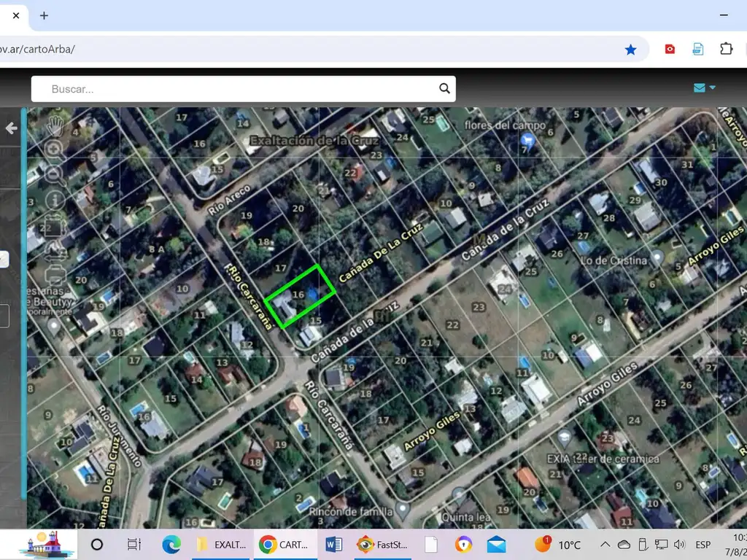This screenshot has width=747, height=560.
Task: Open the Word app in taskbar
Action: click(333, 545)
